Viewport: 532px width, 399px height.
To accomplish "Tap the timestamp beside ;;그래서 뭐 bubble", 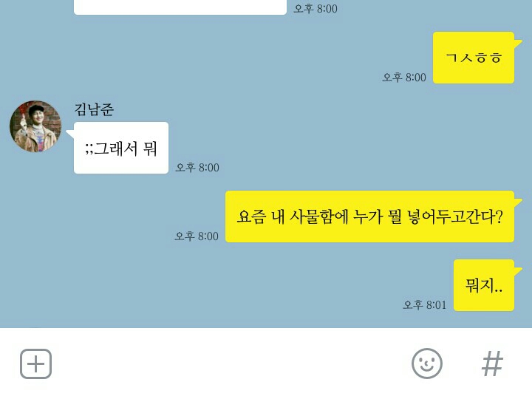I will coord(197,167).
